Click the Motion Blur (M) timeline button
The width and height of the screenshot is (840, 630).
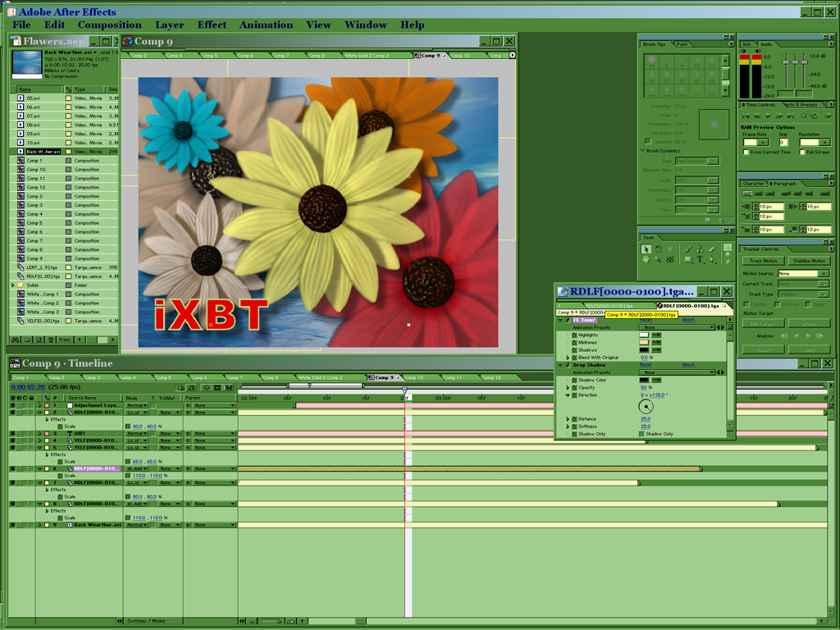pyautogui.click(x=229, y=387)
